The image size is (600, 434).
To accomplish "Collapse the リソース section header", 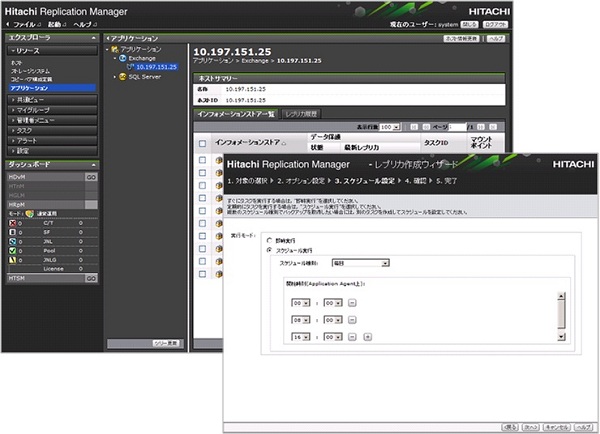I will [52, 51].
